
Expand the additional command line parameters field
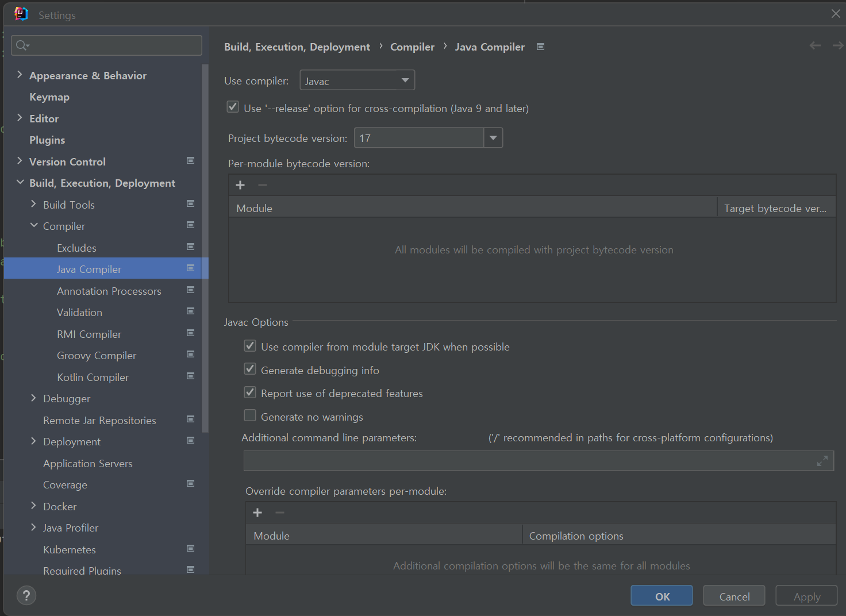(822, 461)
